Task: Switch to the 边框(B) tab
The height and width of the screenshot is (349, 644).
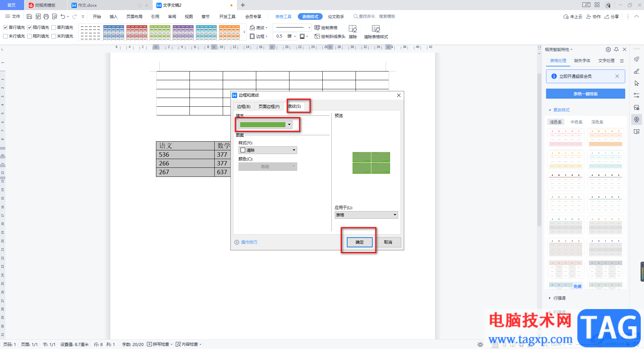Action: click(x=244, y=106)
